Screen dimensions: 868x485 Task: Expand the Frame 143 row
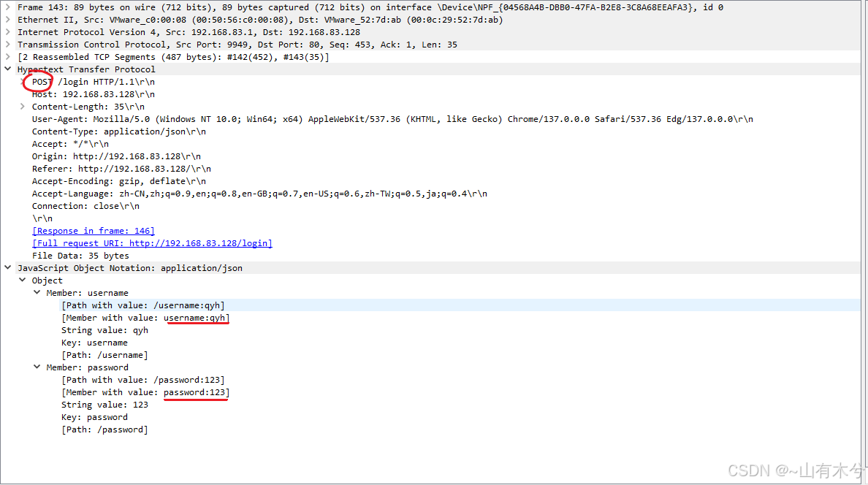(8, 7)
